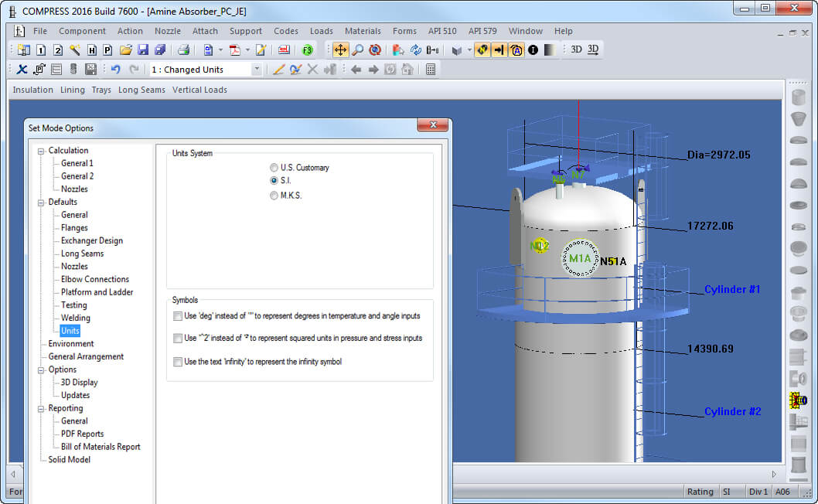The width and height of the screenshot is (818, 504).
Task: Open the Nozzle menu
Action: [x=168, y=31]
